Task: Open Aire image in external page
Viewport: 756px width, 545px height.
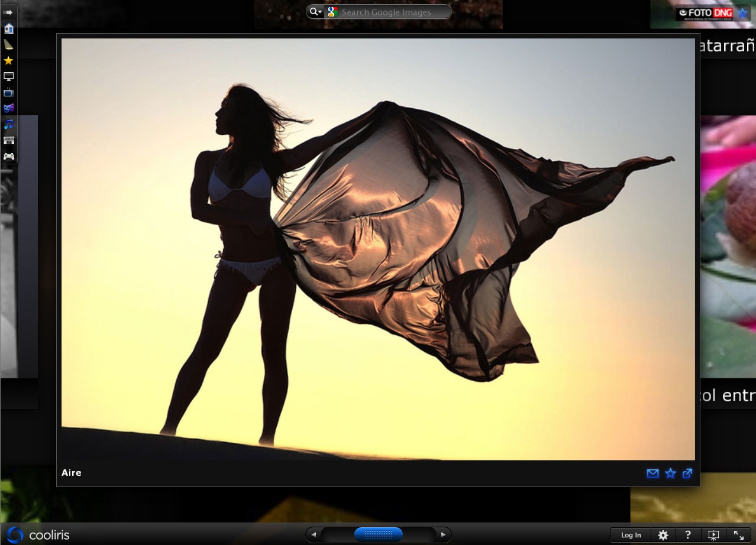Action: (687, 473)
